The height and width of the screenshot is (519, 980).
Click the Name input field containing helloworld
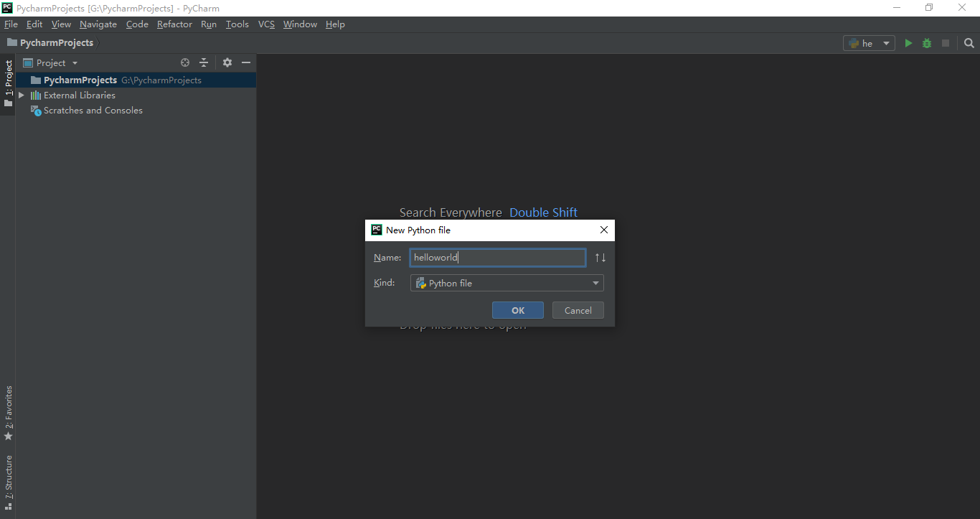(498, 258)
